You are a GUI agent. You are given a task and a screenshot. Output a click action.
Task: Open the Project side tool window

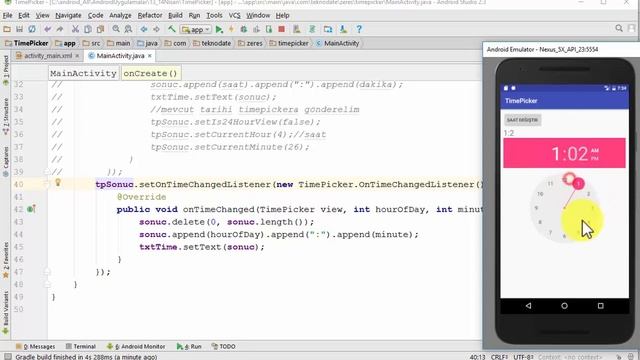click(6, 71)
